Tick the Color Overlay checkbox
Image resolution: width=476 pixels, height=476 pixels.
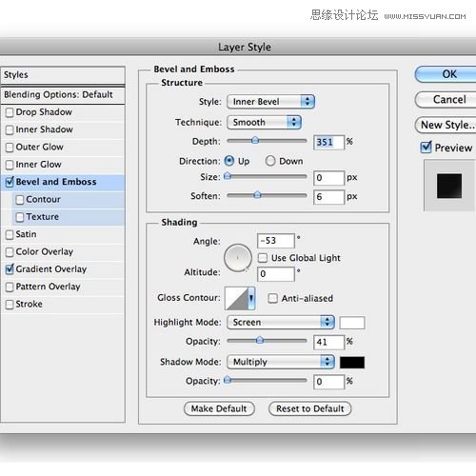point(10,252)
